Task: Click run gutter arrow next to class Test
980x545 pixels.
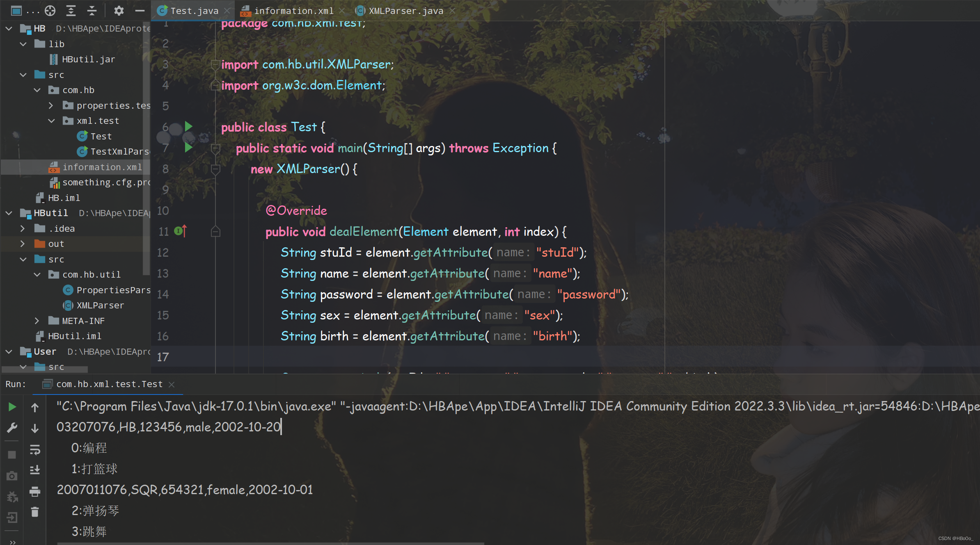Action: tap(188, 126)
